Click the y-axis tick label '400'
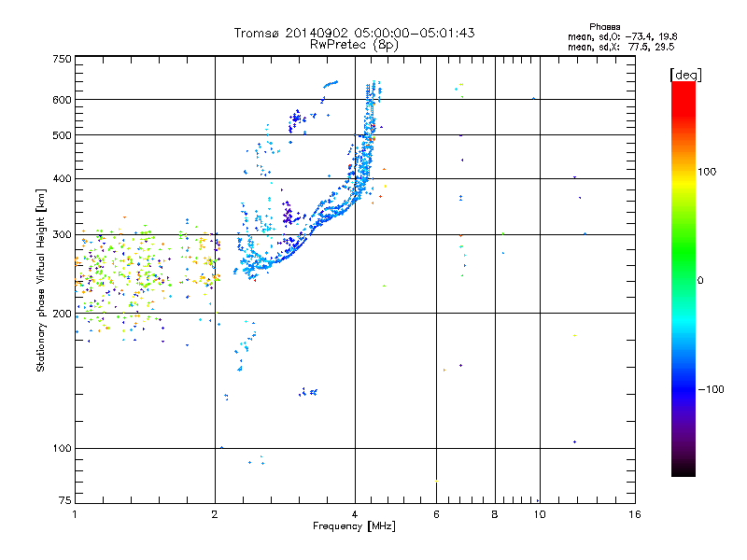This screenshot has width=747, height=560. click(62, 178)
